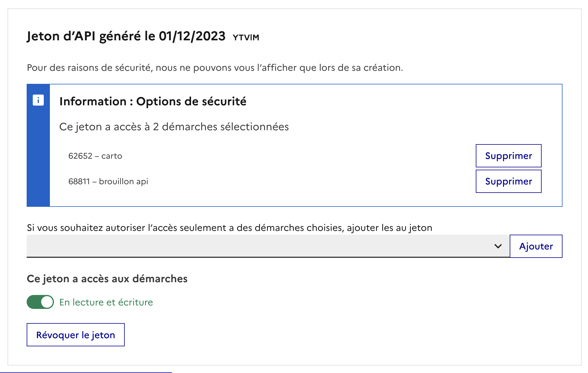
Task: Click the YTVIM token identifier
Action: click(246, 37)
